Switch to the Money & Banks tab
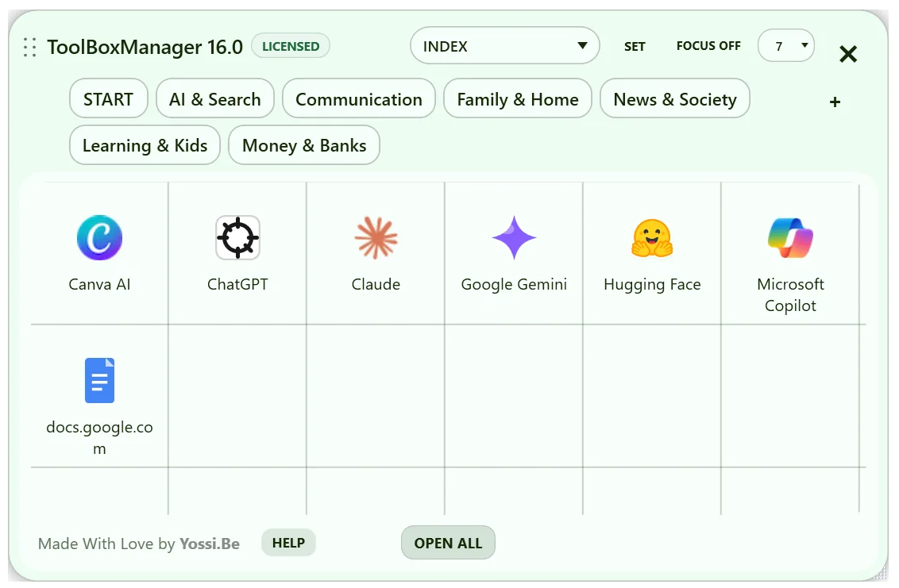This screenshot has height=588, width=899. [x=304, y=145]
